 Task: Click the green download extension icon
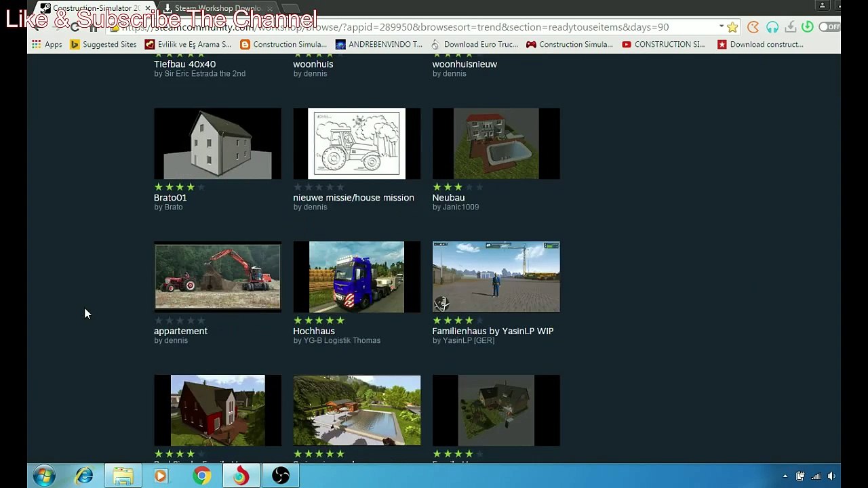(807, 27)
